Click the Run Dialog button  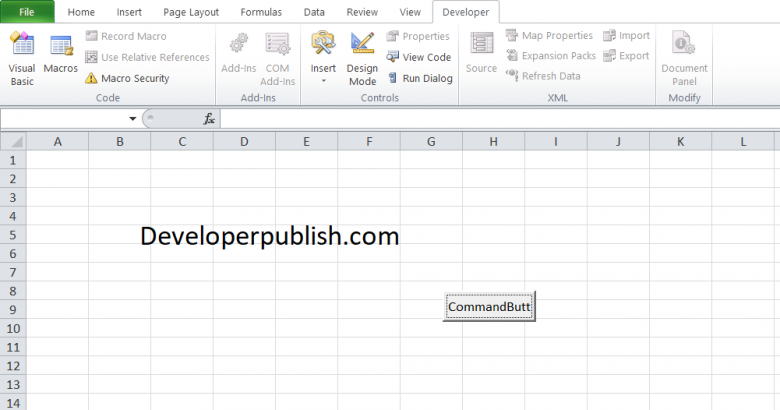(419, 78)
